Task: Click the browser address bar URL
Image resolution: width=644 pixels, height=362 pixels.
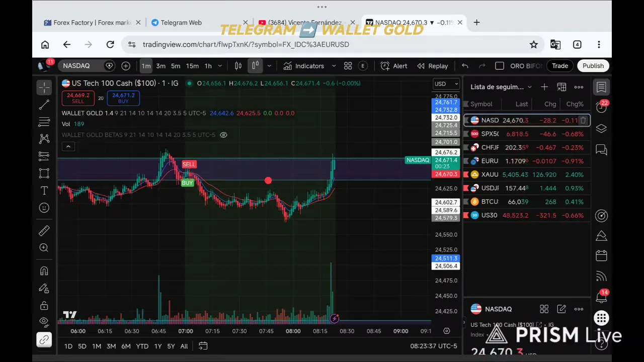Action: click(x=246, y=44)
